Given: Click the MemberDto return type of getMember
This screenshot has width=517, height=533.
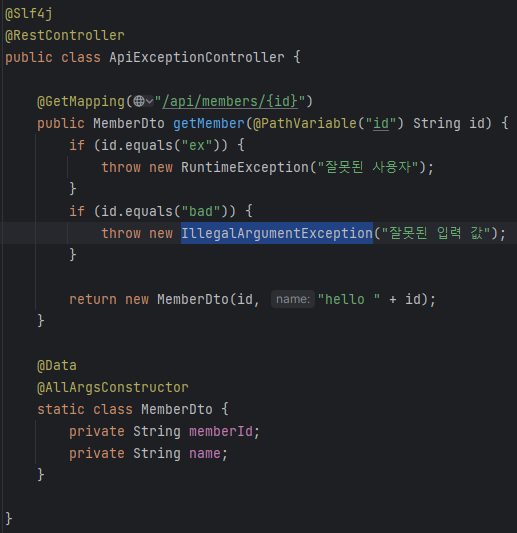Looking at the screenshot, I should pyautogui.click(x=129, y=123).
